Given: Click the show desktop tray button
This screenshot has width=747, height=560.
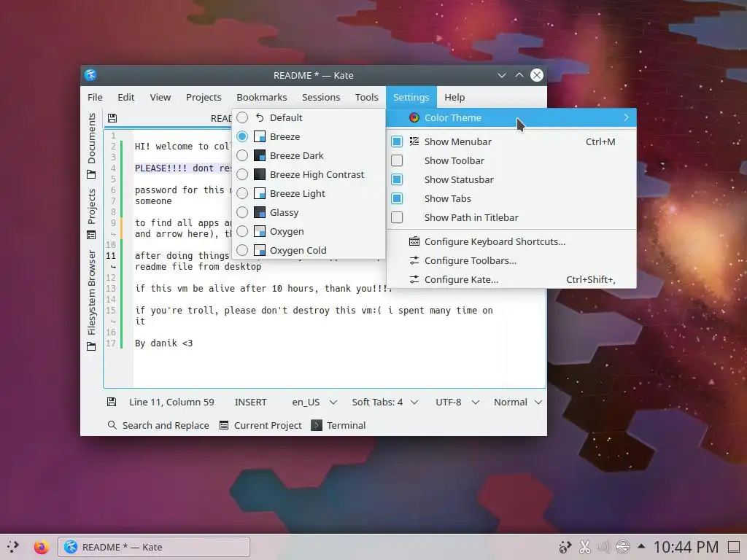Looking at the screenshot, I should [x=734, y=547].
